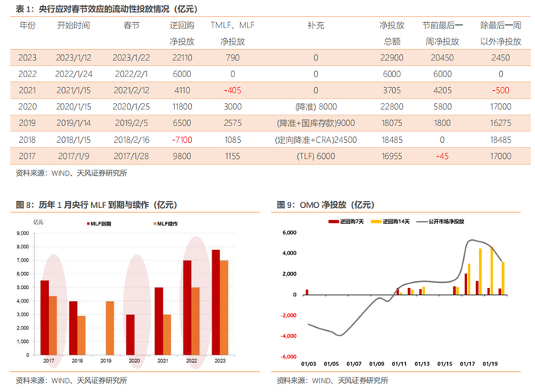Click the chart title 图9：OMO净投放（亿元）
535x392 pixels.
(326, 205)
